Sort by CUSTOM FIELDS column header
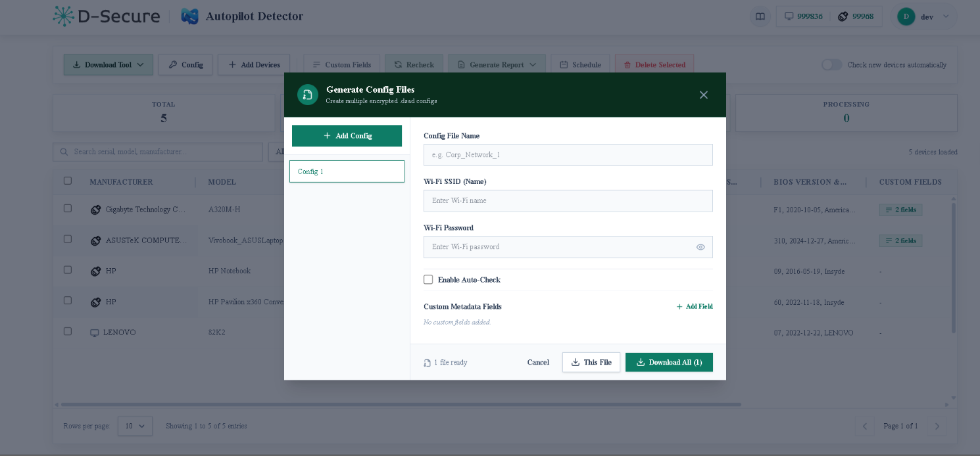 point(910,182)
